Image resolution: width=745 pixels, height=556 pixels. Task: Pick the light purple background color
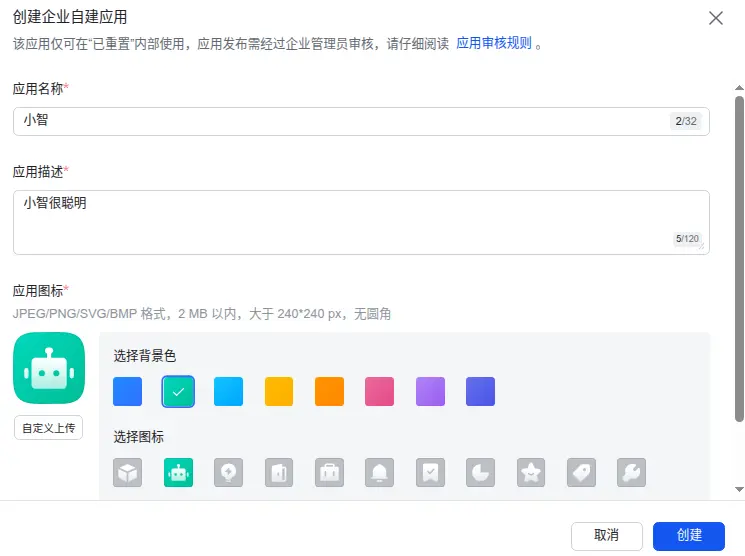(430, 392)
